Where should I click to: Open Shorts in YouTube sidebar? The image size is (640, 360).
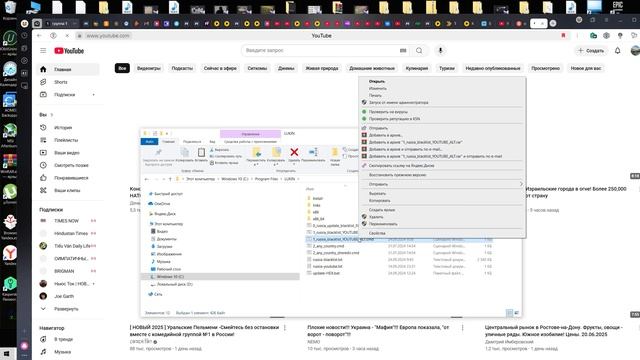click(x=67, y=82)
